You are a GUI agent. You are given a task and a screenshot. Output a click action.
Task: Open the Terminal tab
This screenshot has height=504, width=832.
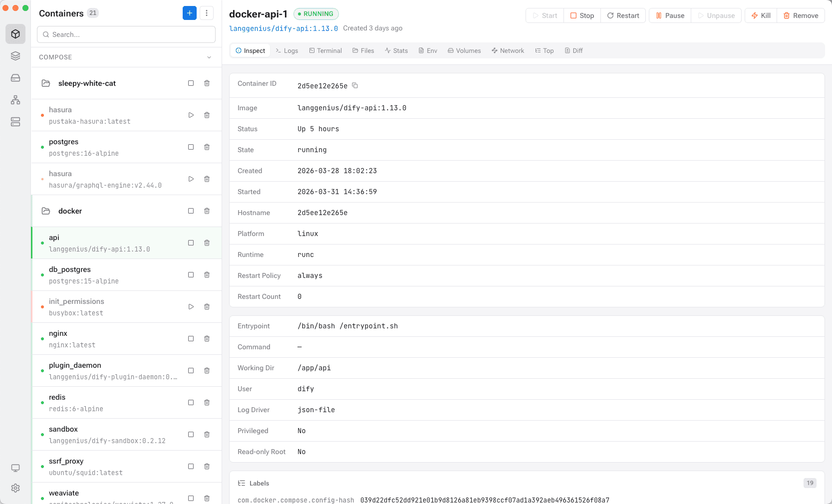pyautogui.click(x=325, y=51)
